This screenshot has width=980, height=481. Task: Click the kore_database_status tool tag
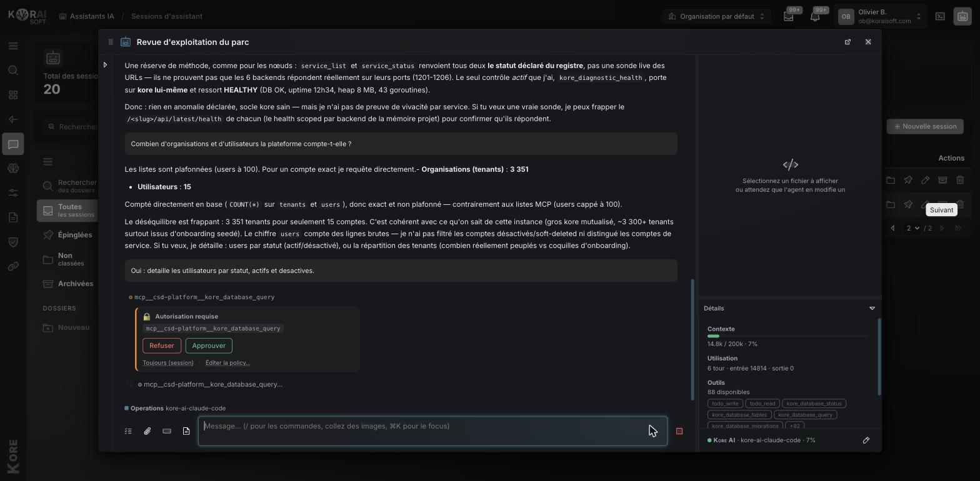coord(814,404)
